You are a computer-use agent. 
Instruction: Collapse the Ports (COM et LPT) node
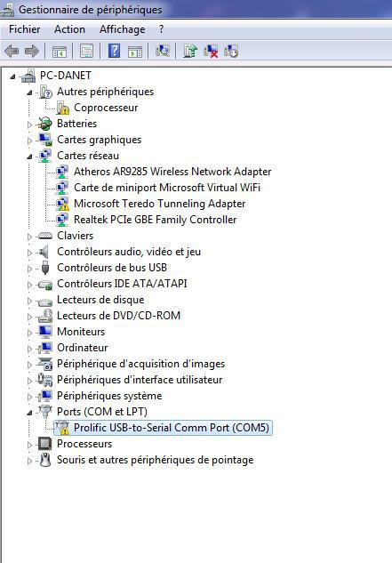point(30,413)
